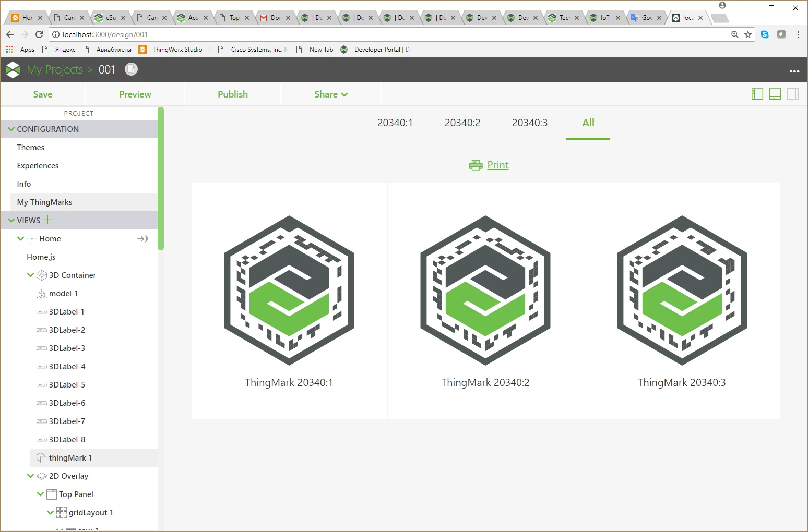This screenshot has width=808, height=532.
Task: Click the 3DLabel-1 label icon
Action: coord(42,312)
